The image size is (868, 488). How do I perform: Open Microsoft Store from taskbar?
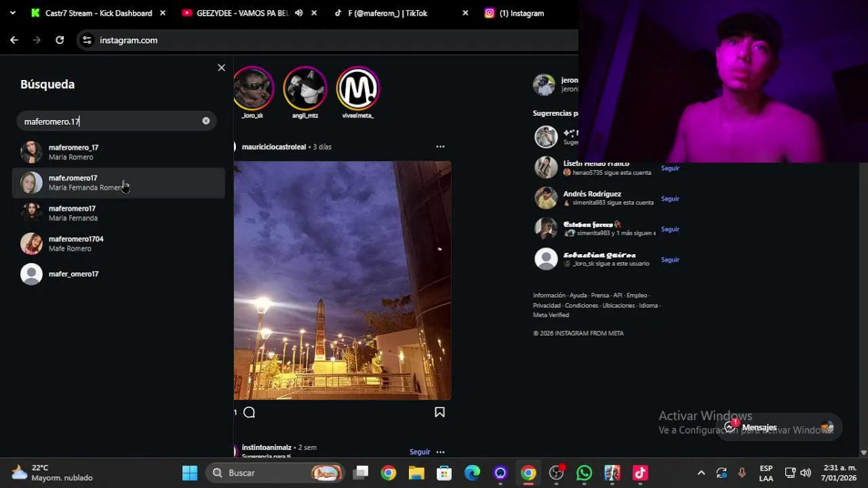click(444, 472)
